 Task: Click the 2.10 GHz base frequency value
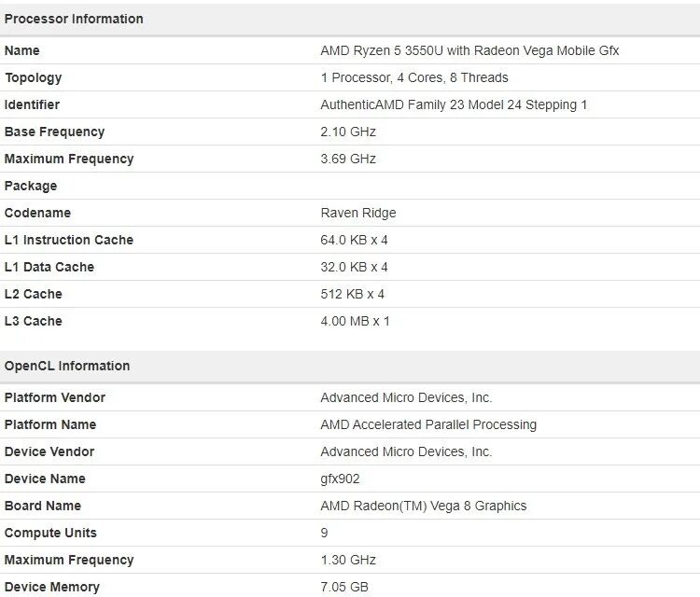pyautogui.click(x=347, y=132)
